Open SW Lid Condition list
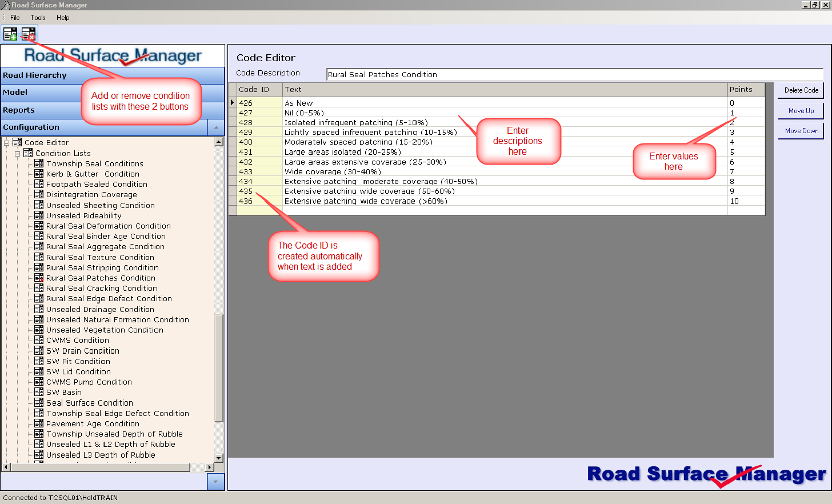832x504 pixels. [78, 371]
